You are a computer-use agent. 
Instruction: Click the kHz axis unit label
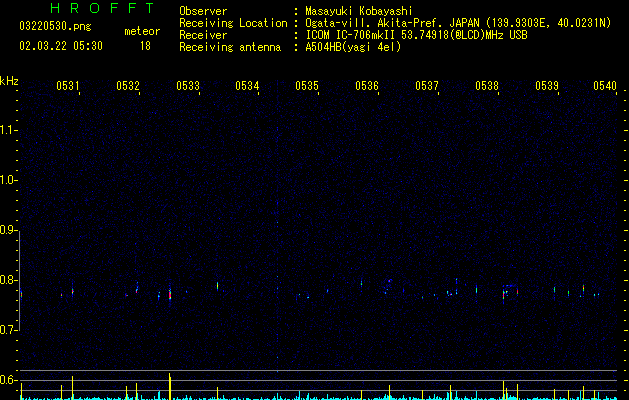(x=9, y=81)
